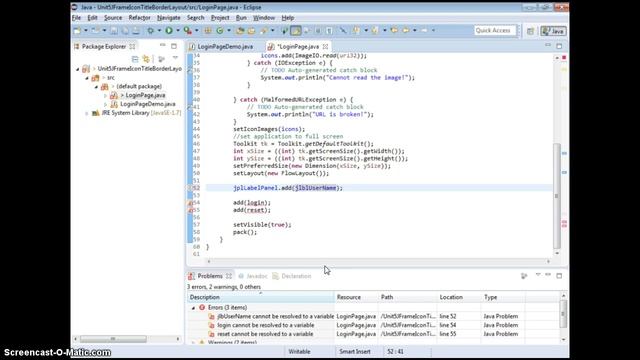Open the Edit menu
Screen dimensions: 640x360
coord(92,18)
